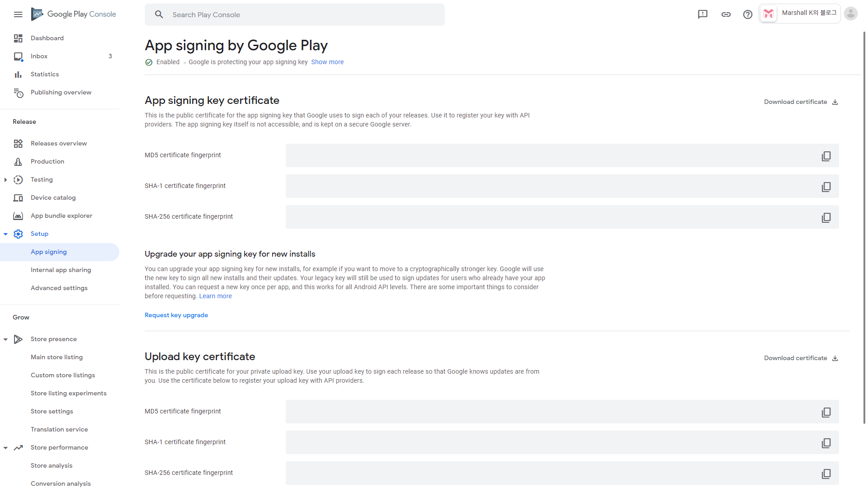Copy the app signing MD5 fingerprint
This screenshot has width=868, height=488.
tap(826, 156)
